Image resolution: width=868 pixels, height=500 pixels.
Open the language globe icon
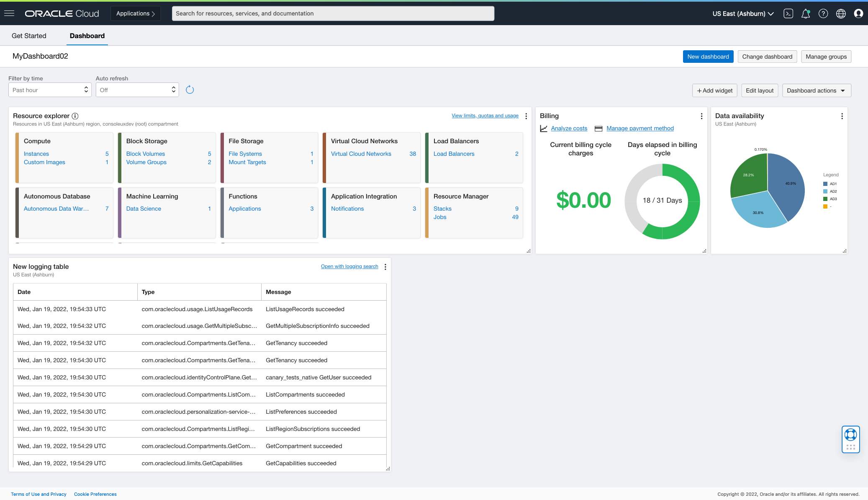pos(841,13)
